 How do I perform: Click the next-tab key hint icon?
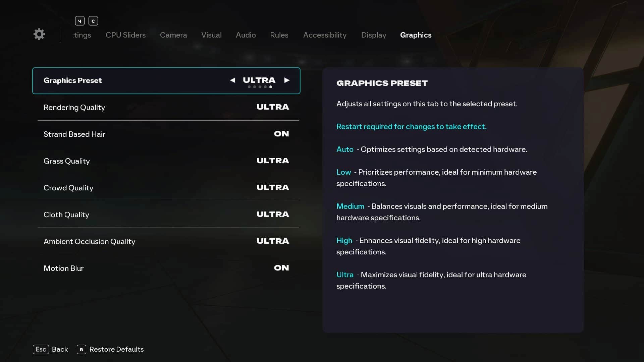93,21
